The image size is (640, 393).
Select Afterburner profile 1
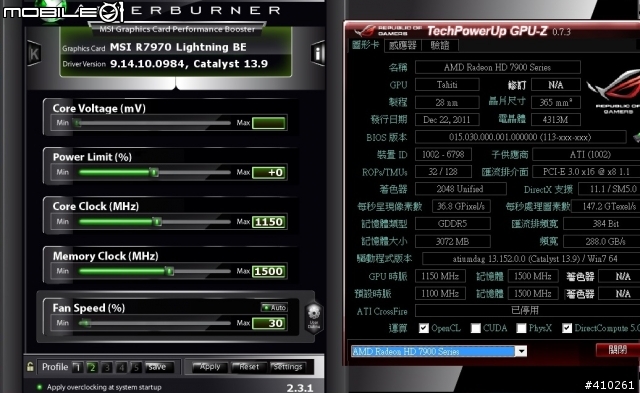(x=77, y=367)
